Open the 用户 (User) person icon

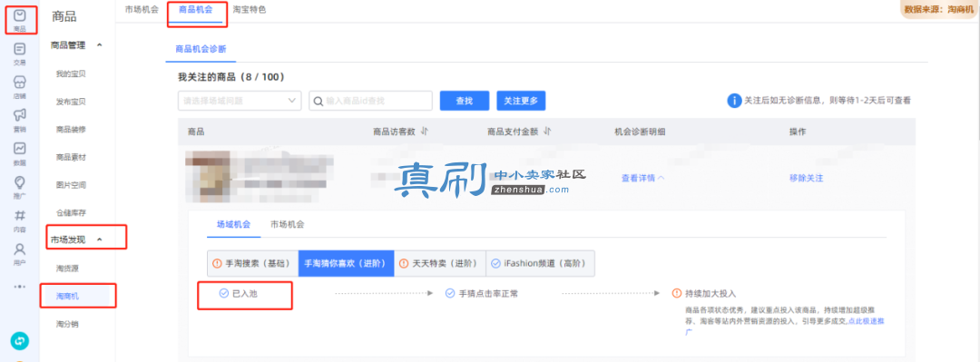(x=19, y=249)
